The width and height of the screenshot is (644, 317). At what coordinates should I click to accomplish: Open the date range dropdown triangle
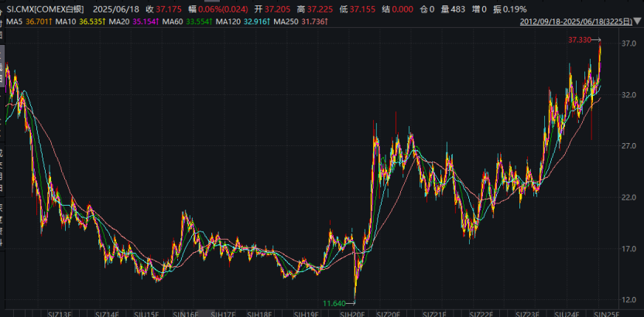[639, 22]
